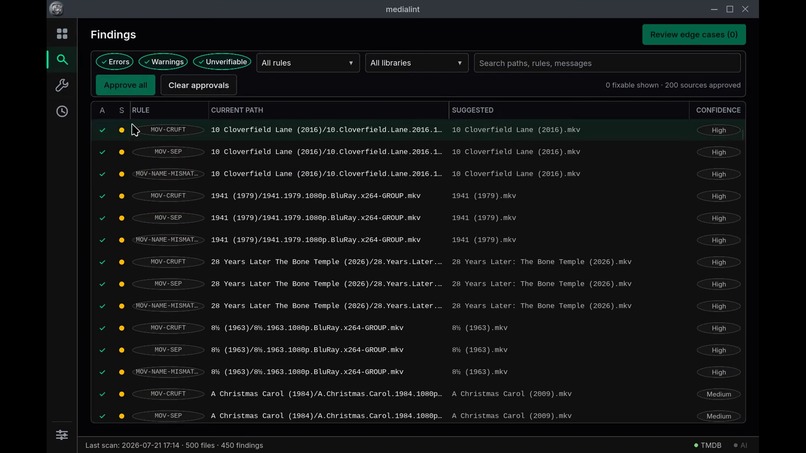Click '0 fixable shown · 200 sources approved' text
Screen dimensions: 806x453
point(673,85)
